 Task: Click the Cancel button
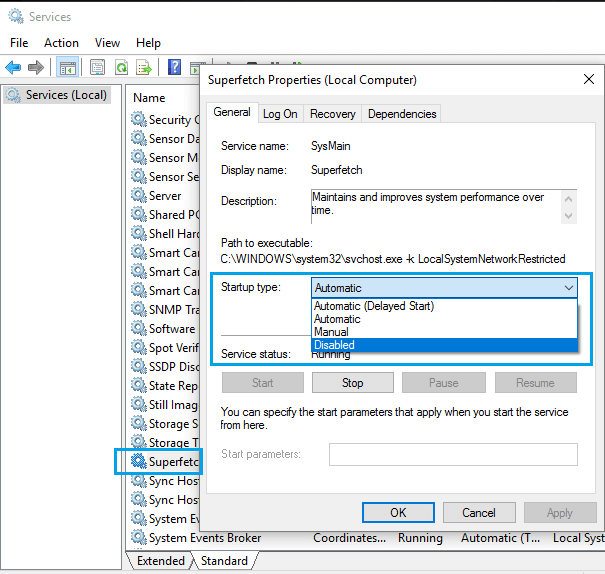point(479,513)
